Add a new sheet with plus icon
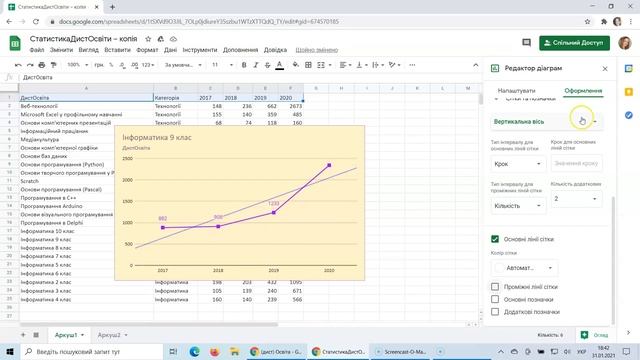 pyautogui.click(x=23, y=335)
